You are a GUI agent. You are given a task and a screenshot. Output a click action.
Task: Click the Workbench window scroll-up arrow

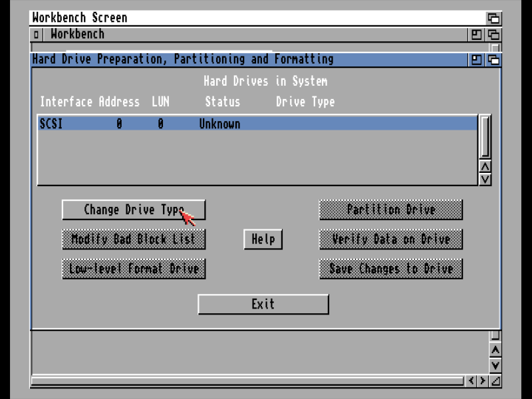[495, 350]
